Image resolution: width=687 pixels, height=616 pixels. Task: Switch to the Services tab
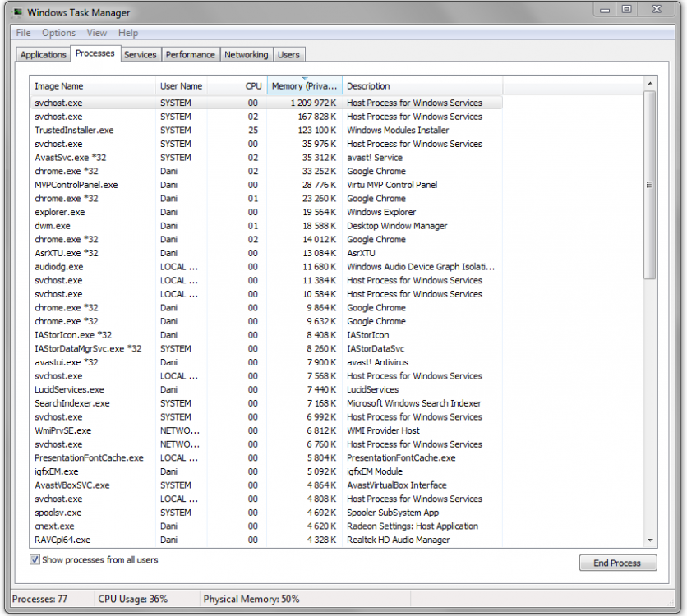pyautogui.click(x=141, y=55)
